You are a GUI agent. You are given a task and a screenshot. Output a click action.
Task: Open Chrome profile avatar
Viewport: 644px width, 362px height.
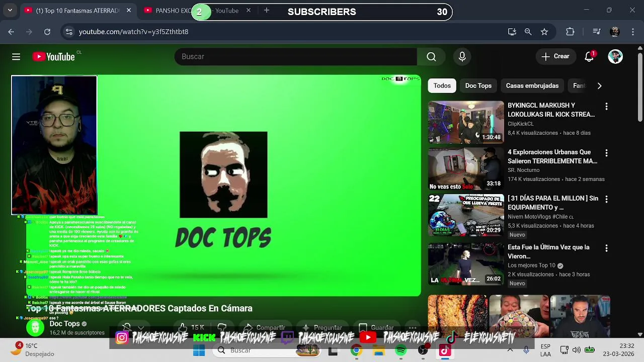[614, 32]
